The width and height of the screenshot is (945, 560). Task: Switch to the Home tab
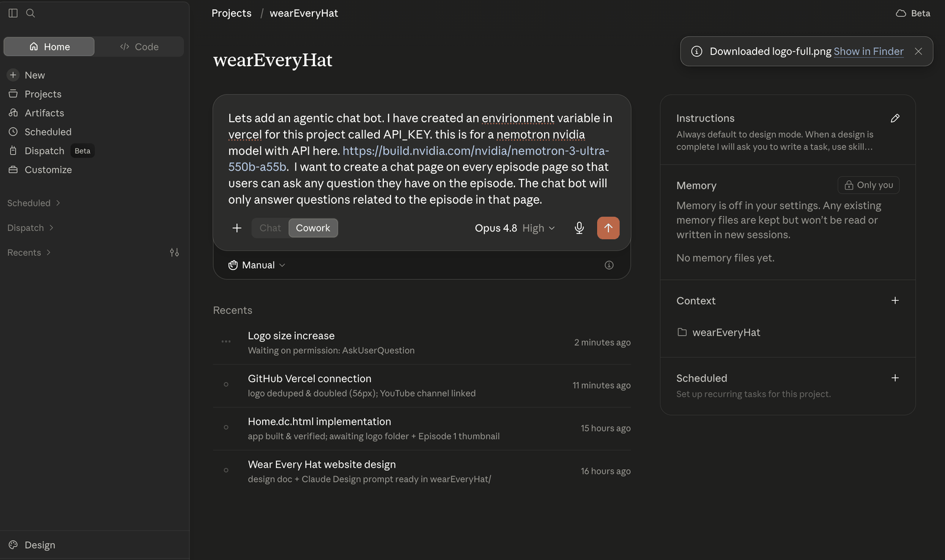tap(49, 47)
